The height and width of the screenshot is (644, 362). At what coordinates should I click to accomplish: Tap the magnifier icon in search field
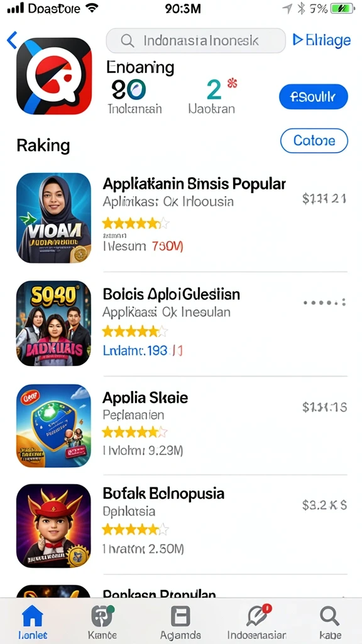[x=127, y=41]
